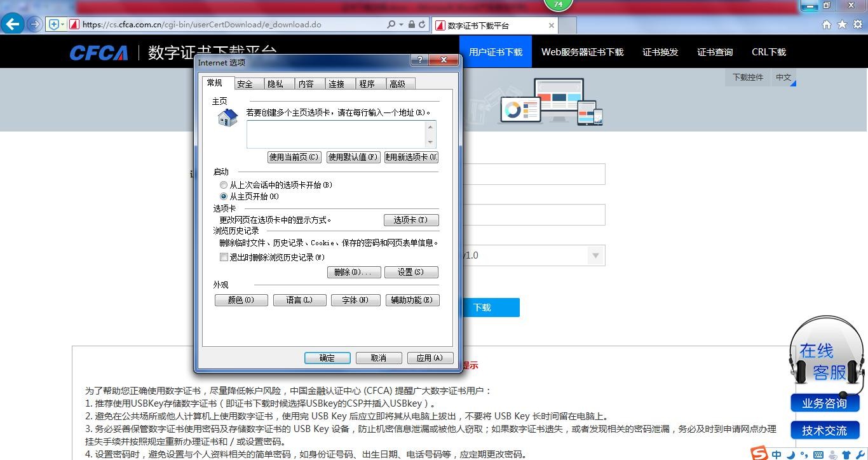Screen dimensions: 868x460
Task: Open the soft keyboard icon in IME bar
Action: 818,455
